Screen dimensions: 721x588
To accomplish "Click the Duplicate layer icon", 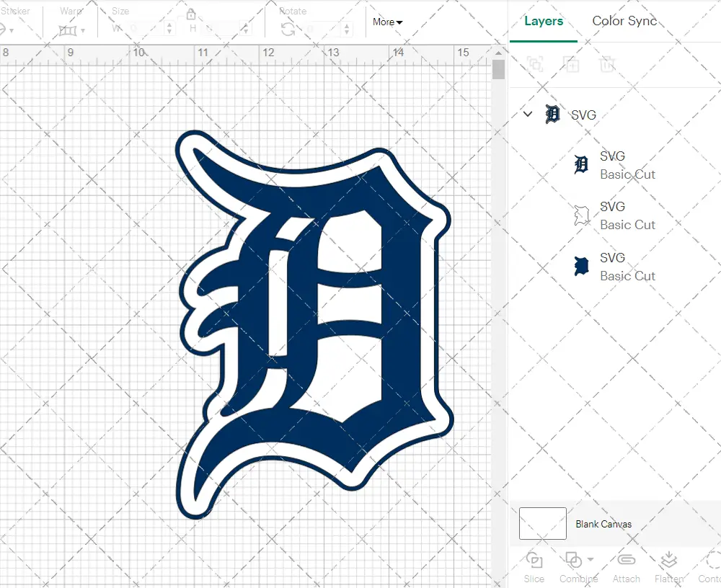I will point(571,64).
